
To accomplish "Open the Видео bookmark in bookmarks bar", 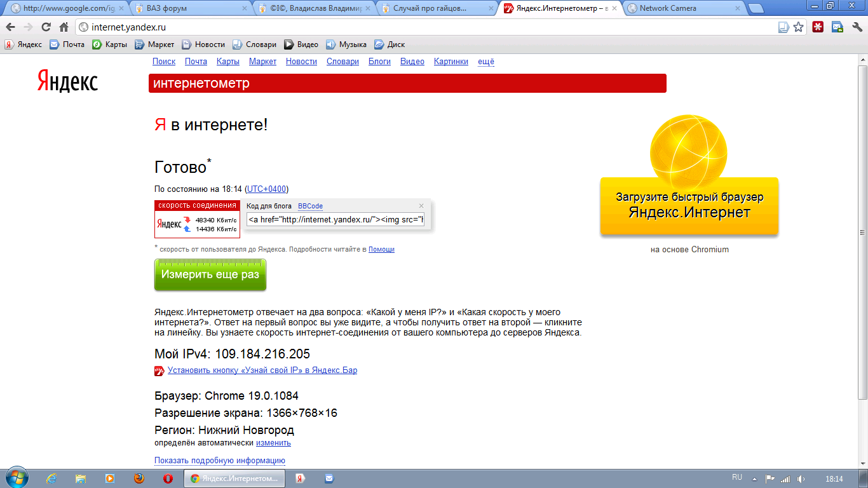I will click(x=301, y=44).
